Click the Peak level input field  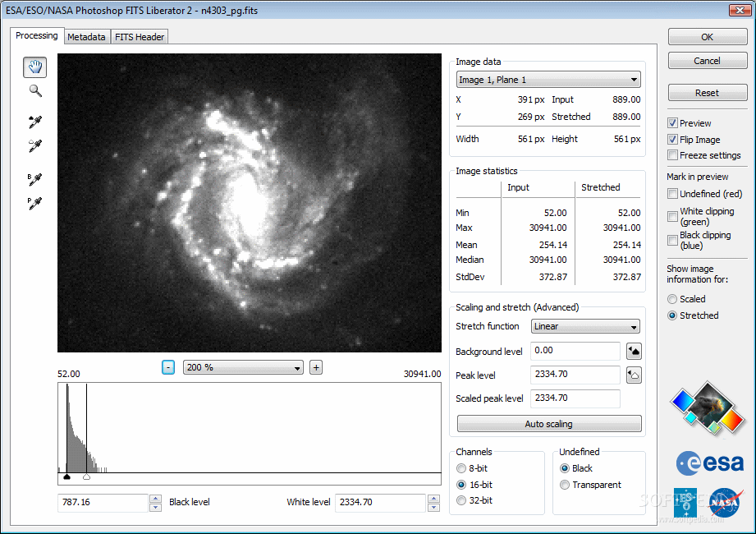[575, 375]
